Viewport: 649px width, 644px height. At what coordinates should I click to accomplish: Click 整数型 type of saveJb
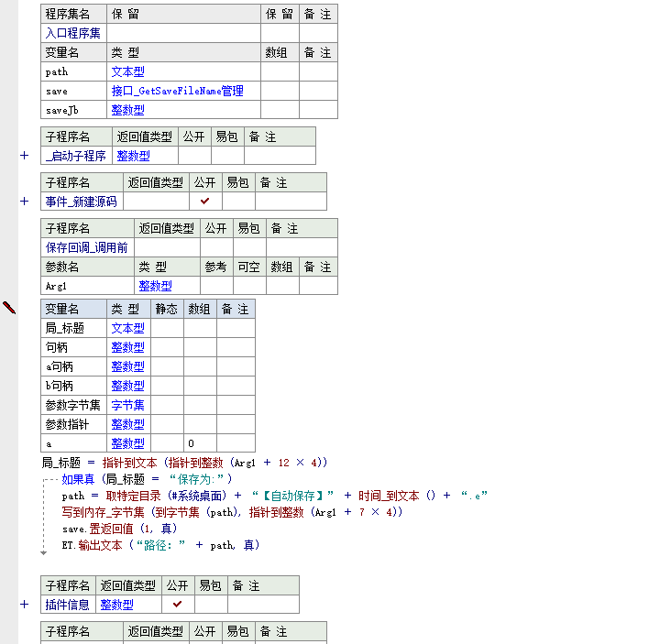(x=128, y=111)
